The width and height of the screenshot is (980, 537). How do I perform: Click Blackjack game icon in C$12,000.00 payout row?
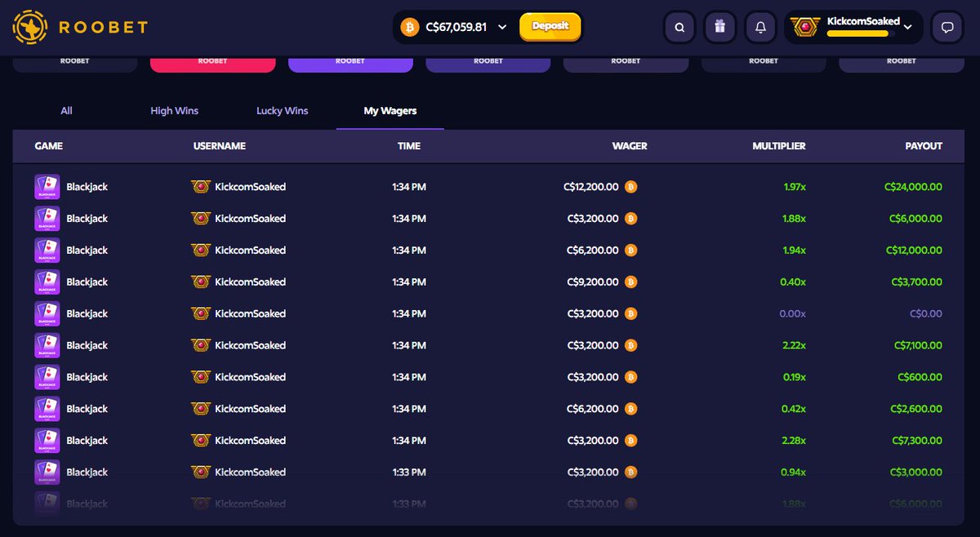[x=47, y=251]
